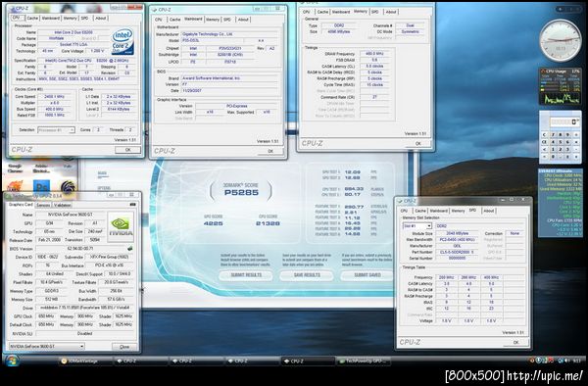The width and height of the screenshot is (588, 386).
Task: Click OK in SPD CPU-Z window
Action: [516, 342]
